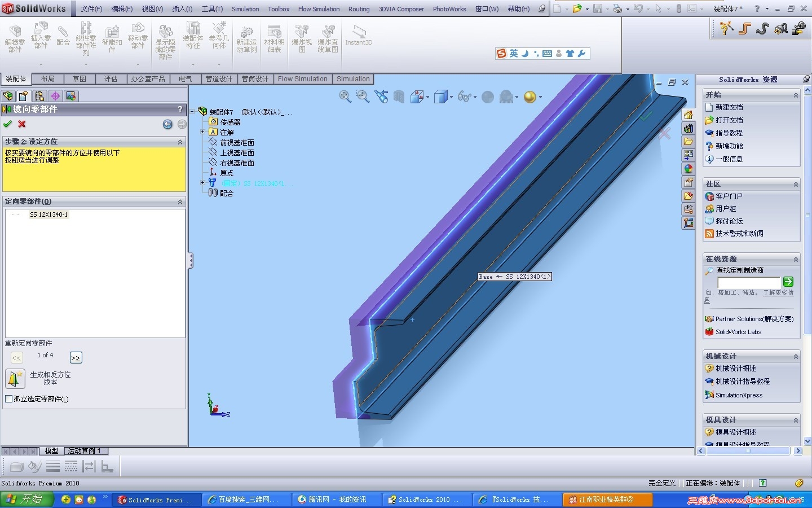Click the routing wizard question-mark wand icon
The width and height of the screenshot is (812, 508).
(x=726, y=28)
